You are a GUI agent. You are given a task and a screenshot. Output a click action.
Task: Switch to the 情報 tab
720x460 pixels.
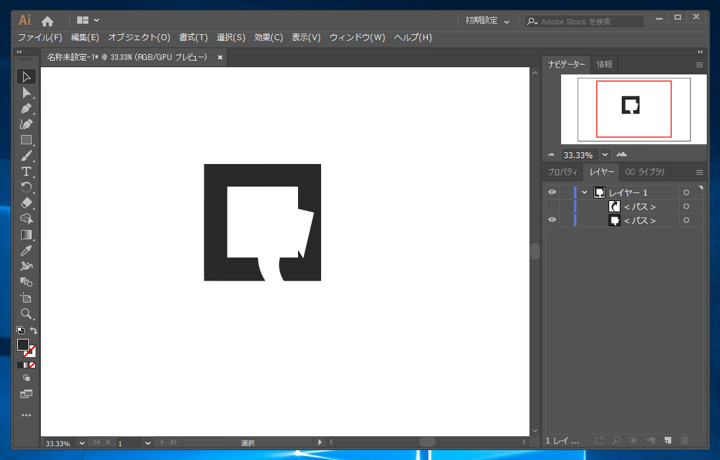[x=604, y=64]
